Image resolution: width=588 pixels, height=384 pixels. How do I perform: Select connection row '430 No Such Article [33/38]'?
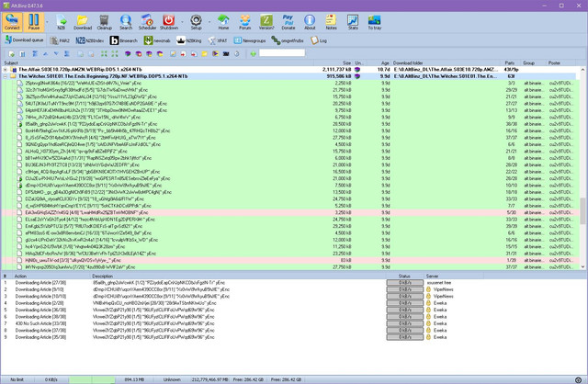click(x=294, y=323)
